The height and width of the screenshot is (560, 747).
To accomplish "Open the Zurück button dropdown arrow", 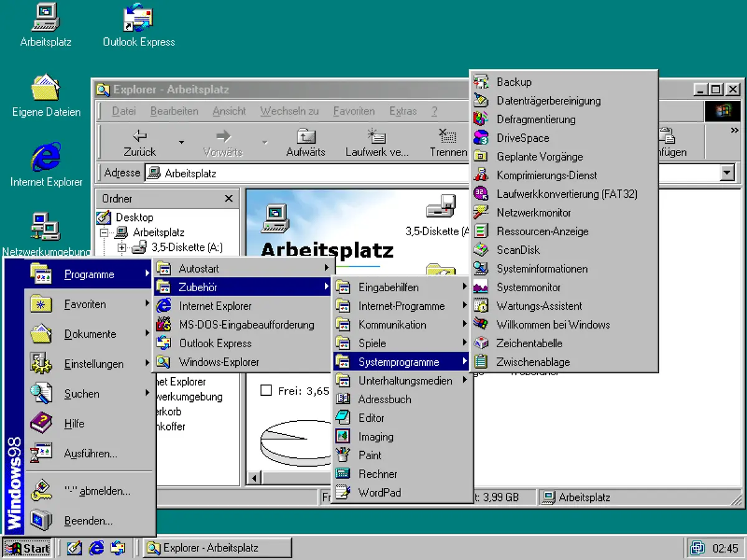I will click(x=181, y=142).
